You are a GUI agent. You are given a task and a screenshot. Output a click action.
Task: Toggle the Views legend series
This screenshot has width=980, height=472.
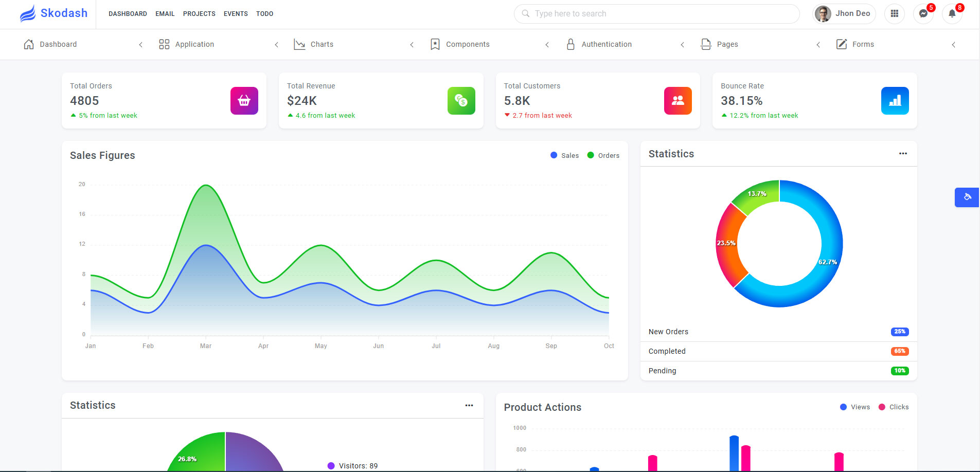(855, 407)
